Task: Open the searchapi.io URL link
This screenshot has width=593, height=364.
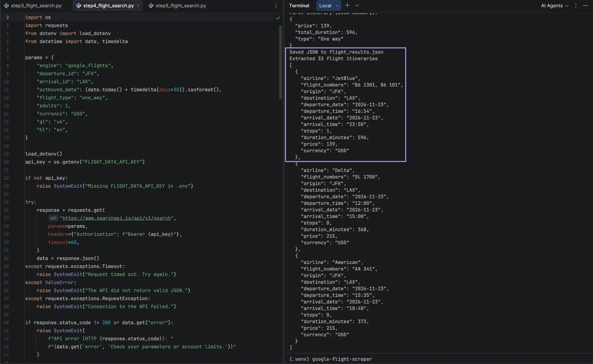Action: tap(117, 218)
